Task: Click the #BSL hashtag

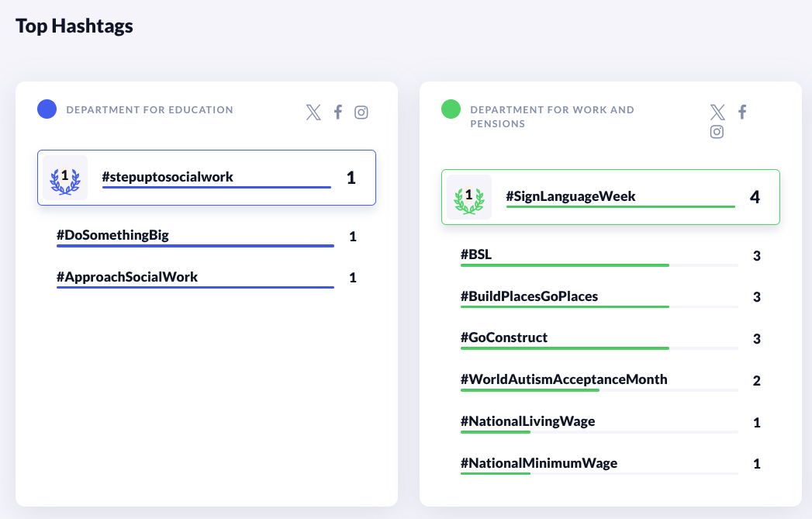Action: coord(476,254)
